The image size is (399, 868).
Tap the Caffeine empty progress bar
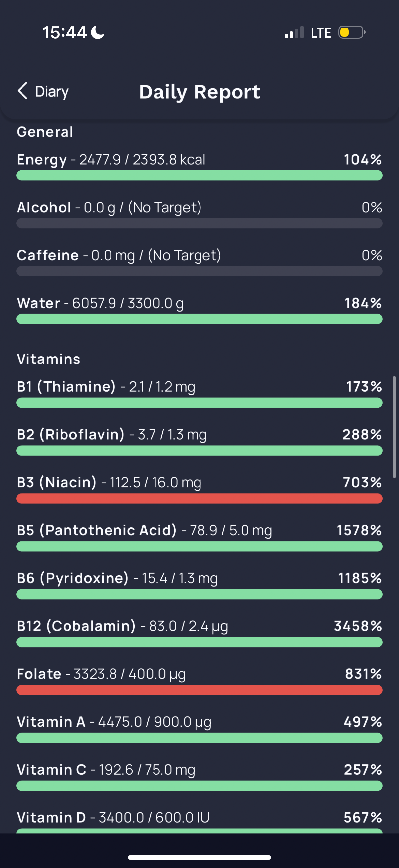click(199, 271)
